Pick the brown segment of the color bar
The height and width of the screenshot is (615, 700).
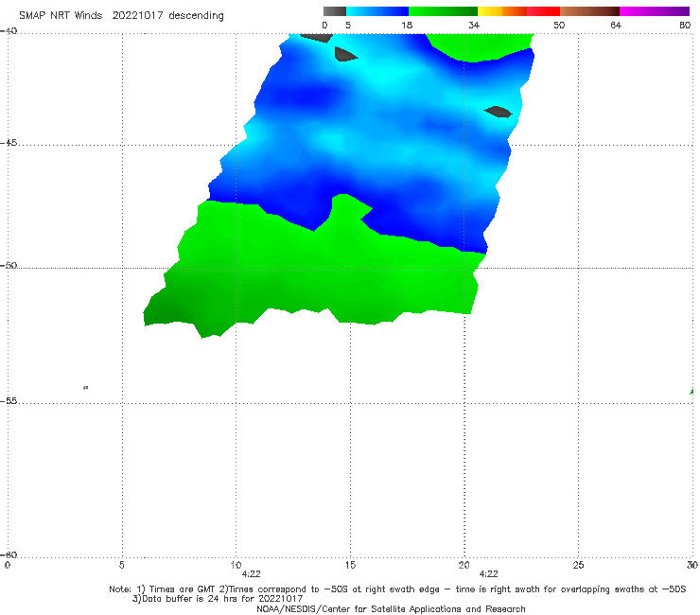tap(589, 11)
